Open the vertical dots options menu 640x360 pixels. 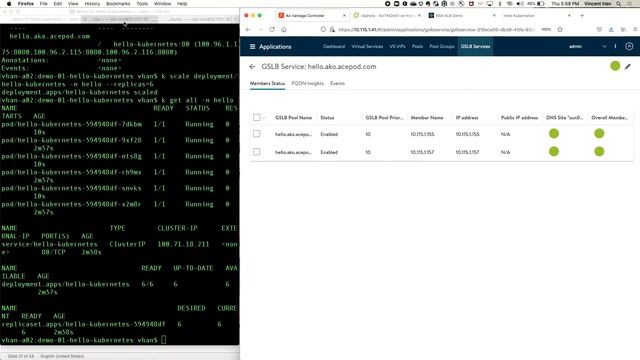(x=616, y=47)
